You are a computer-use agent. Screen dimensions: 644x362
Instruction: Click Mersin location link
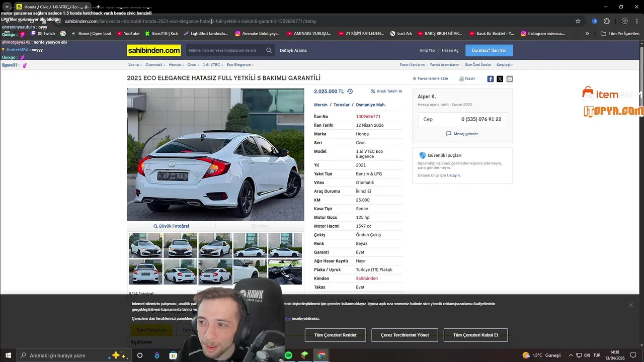click(320, 105)
